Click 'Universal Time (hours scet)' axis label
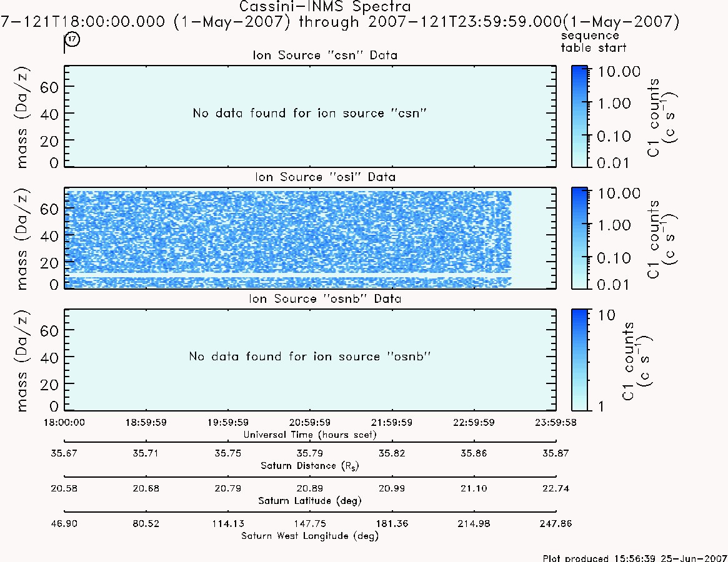The height and width of the screenshot is (562, 728). tap(310, 435)
